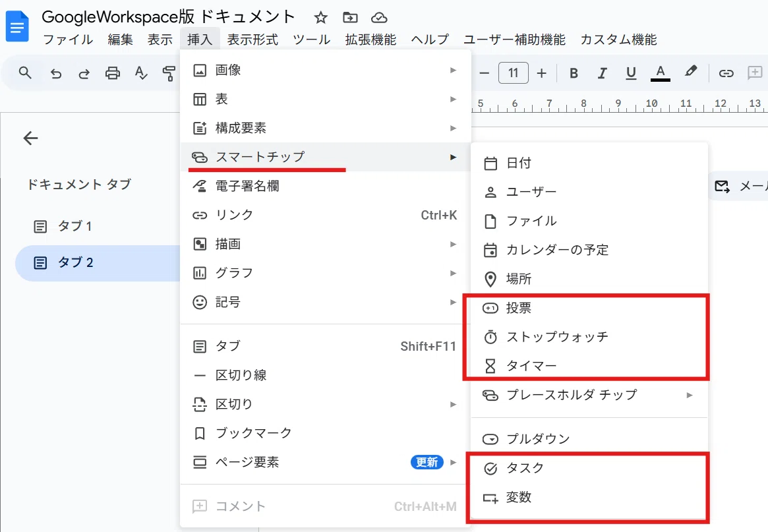Choose 電子署名欄 from the insert menu
The height and width of the screenshot is (532, 768).
click(326, 186)
